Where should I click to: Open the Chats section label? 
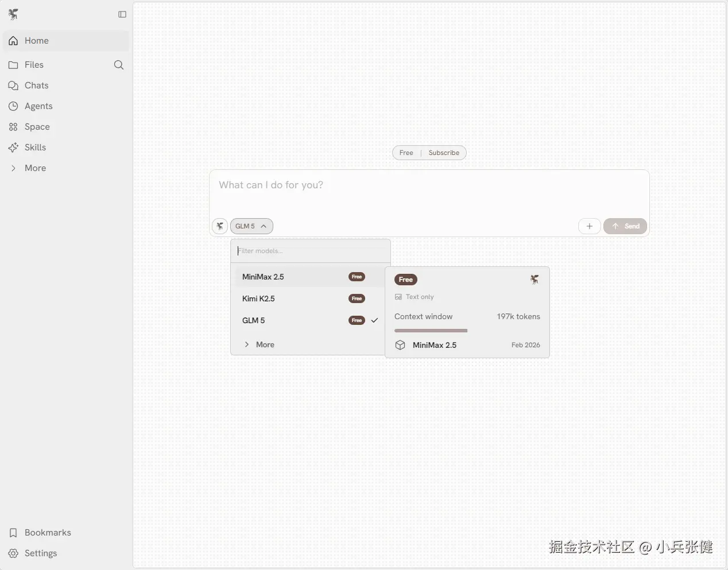click(37, 86)
